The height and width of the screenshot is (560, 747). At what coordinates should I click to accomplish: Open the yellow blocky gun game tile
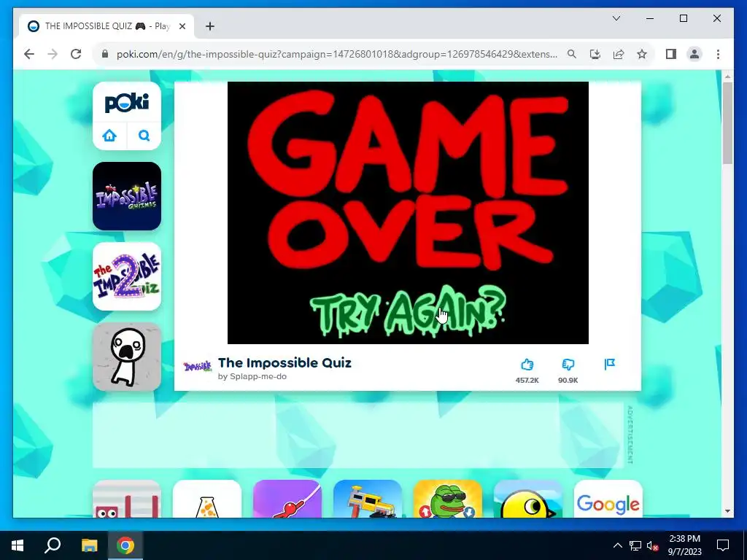(368, 499)
